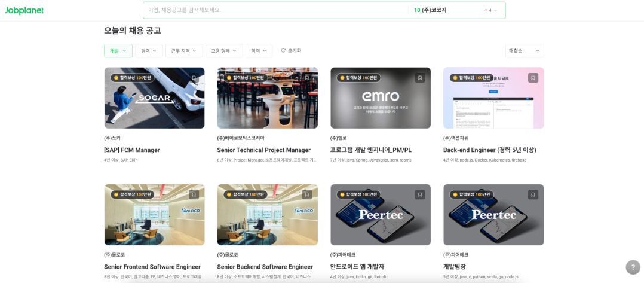Bookmark the Senior Frontend Software Engineer job
This screenshot has width=644, height=283.
click(x=194, y=194)
